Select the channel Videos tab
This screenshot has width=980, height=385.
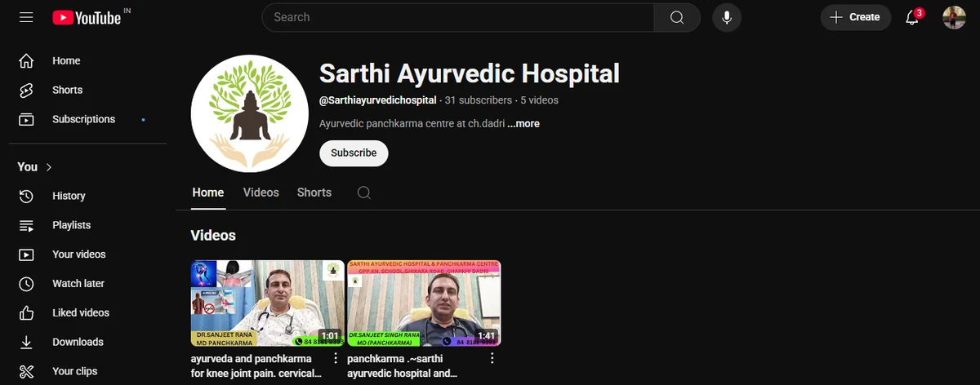point(261,193)
